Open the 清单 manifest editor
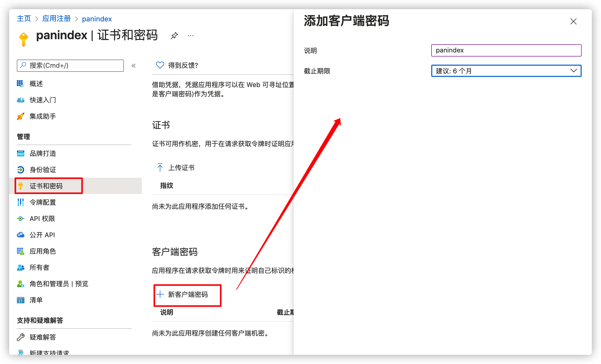 tap(36, 300)
